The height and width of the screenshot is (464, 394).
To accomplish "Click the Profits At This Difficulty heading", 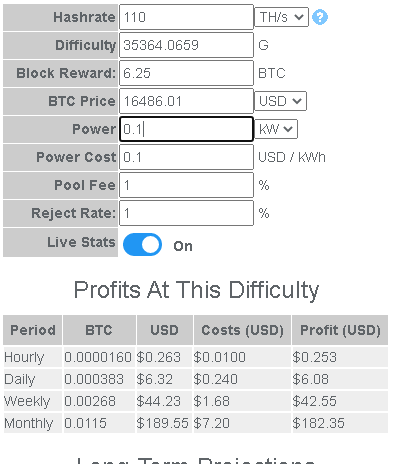I will (x=196, y=290).
